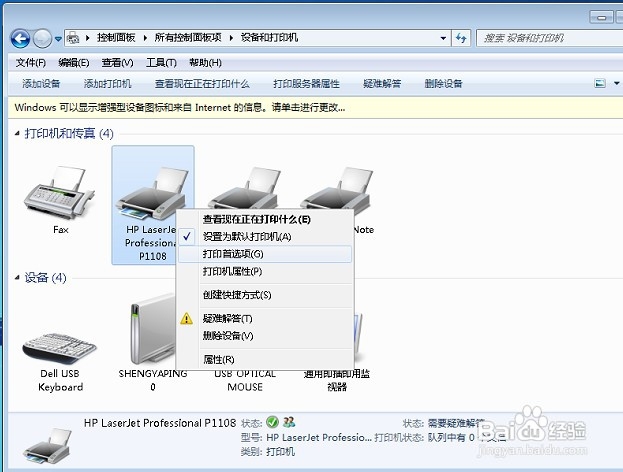Click 添加设备 toolbar button
The image size is (623, 472).
point(41,84)
